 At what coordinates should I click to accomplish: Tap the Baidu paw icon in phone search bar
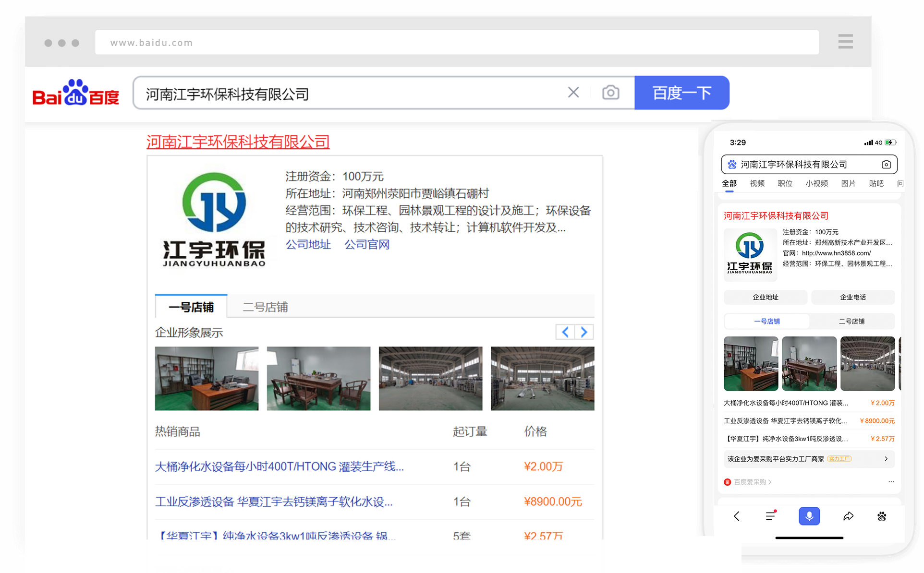(x=732, y=165)
